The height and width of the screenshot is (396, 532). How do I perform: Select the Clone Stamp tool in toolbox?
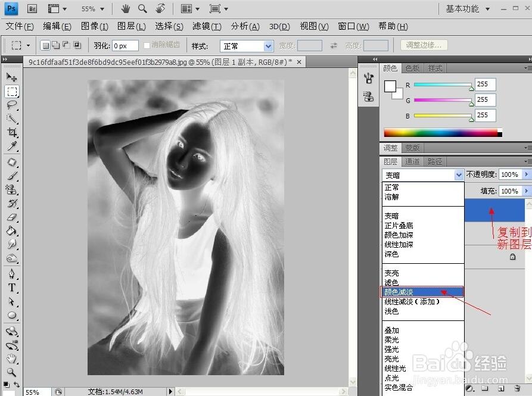(x=12, y=189)
